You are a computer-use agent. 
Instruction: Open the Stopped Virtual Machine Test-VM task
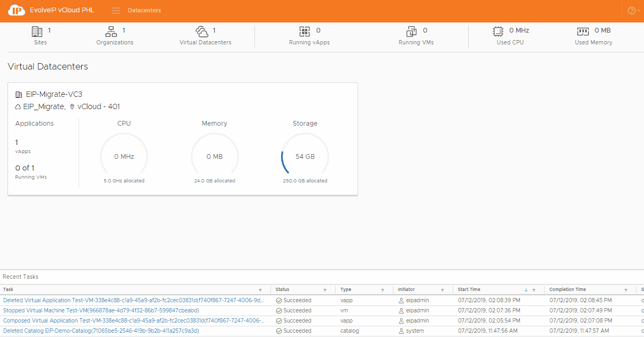pos(101,311)
